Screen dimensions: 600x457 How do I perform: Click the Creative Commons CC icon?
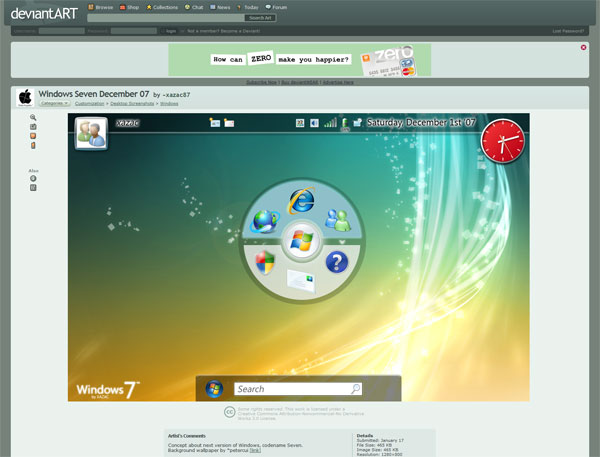tap(229, 412)
